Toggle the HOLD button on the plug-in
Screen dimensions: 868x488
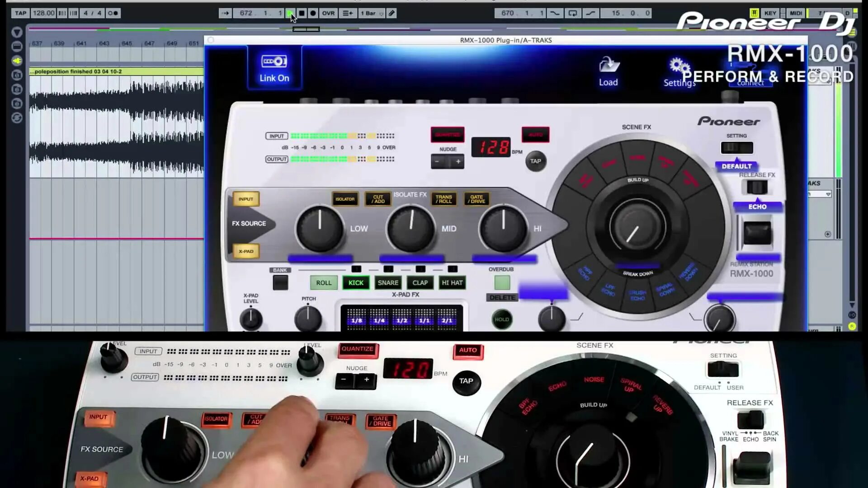502,319
